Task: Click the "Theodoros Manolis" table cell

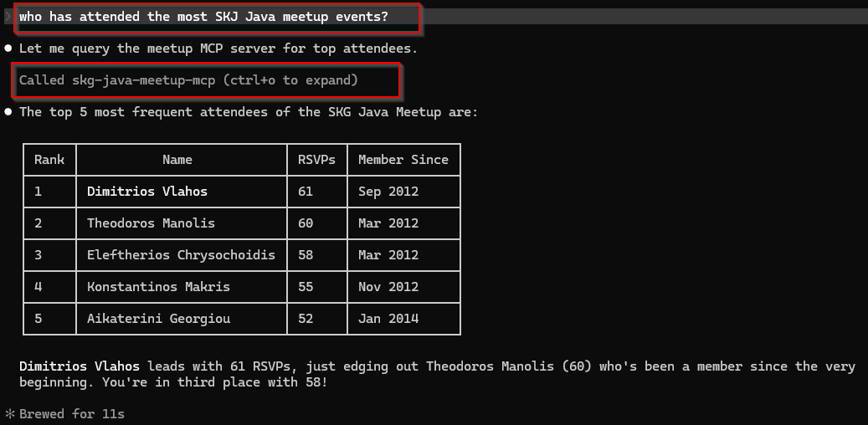Action: pyautogui.click(x=182, y=223)
